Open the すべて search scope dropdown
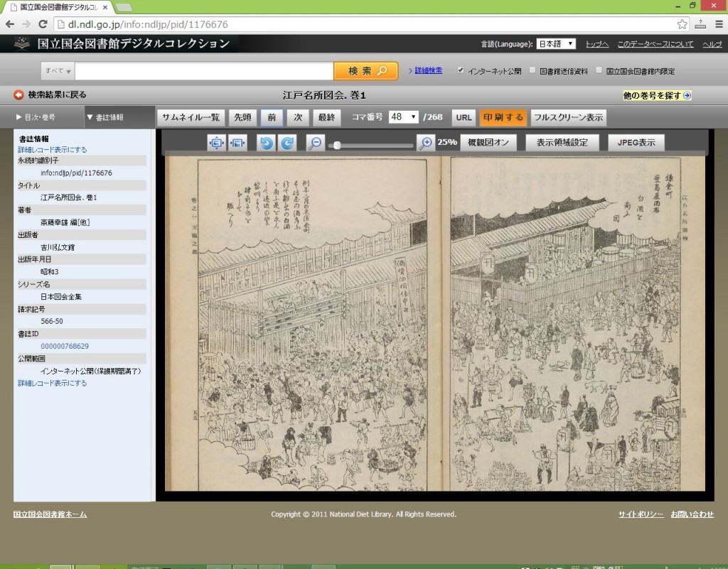 click(58, 71)
